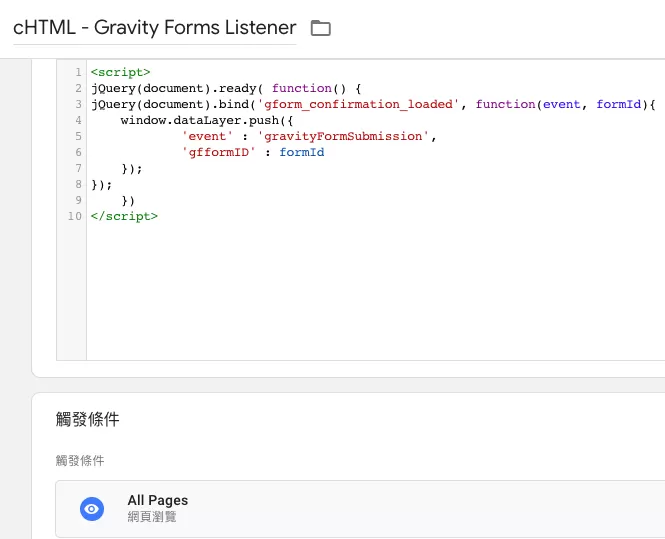The width and height of the screenshot is (665, 539).
Task: Open the All Pages trigger
Action: tap(360, 508)
